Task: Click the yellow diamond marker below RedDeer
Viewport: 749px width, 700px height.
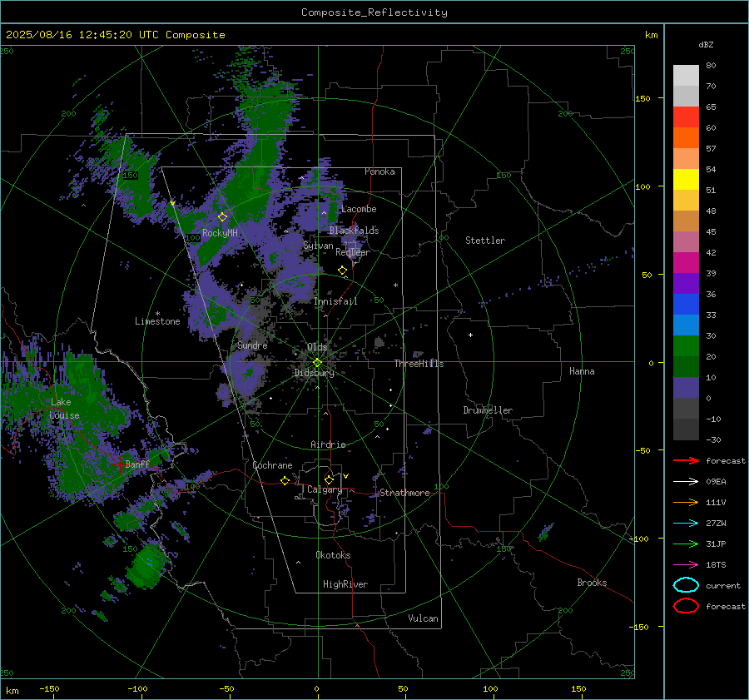Action: (342, 271)
